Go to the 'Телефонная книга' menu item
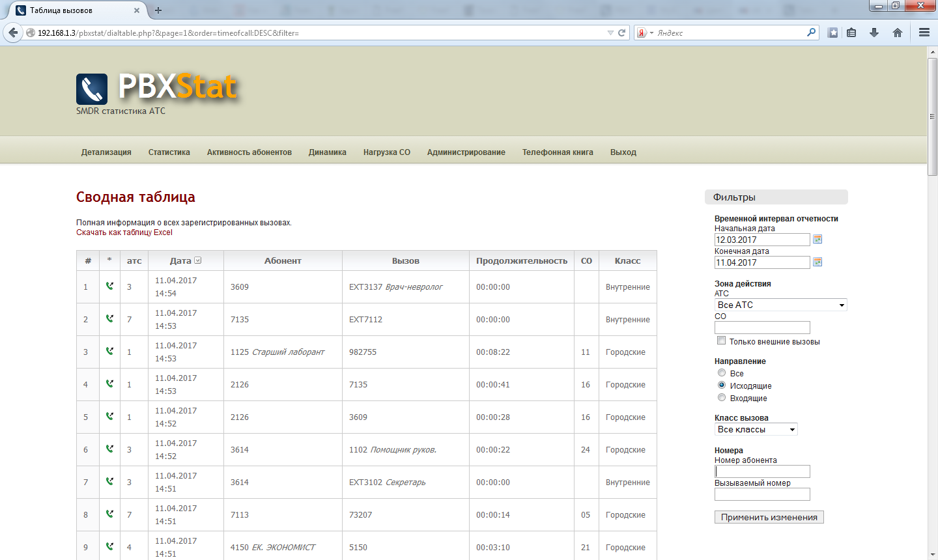The image size is (938, 560). [x=558, y=152]
